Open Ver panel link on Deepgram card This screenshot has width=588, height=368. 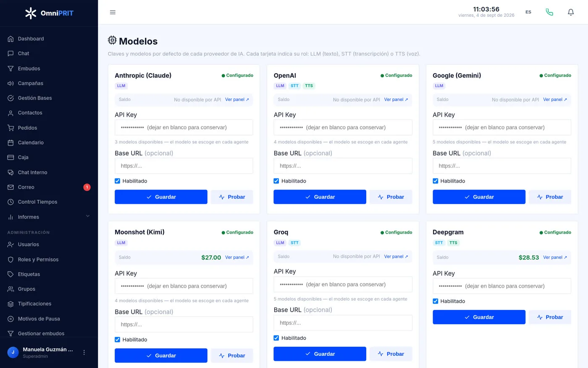555,258
